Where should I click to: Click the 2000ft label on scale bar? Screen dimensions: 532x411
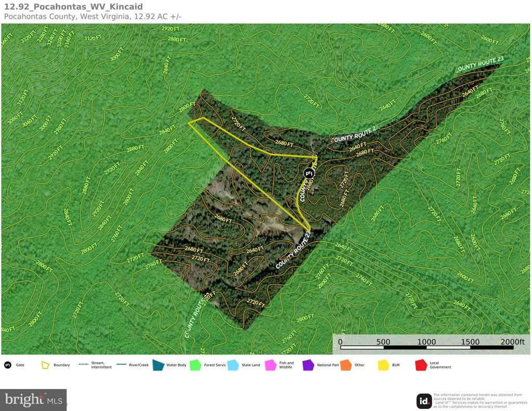click(x=511, y=341)
